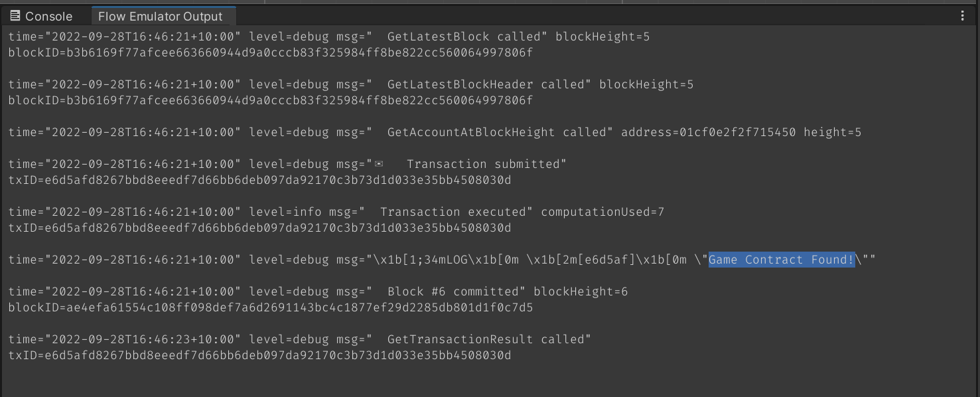Open the panel options kebab menu
The height and width of the screenshot is (397, 980).
click(963, 15)
